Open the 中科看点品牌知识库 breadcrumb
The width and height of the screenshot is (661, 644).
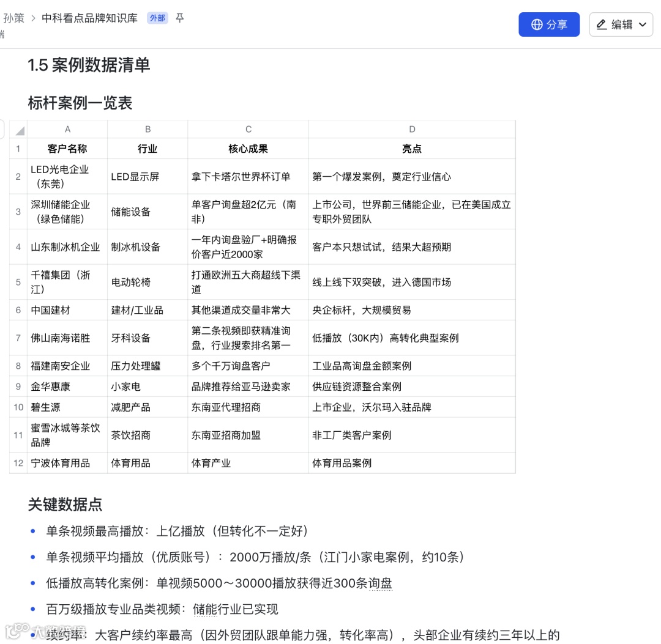coord(89,18)
